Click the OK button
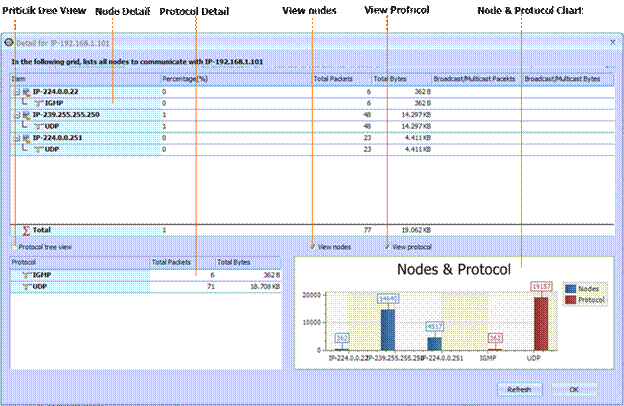This screenshot has width=624, height=406. (x=574, y=389)
